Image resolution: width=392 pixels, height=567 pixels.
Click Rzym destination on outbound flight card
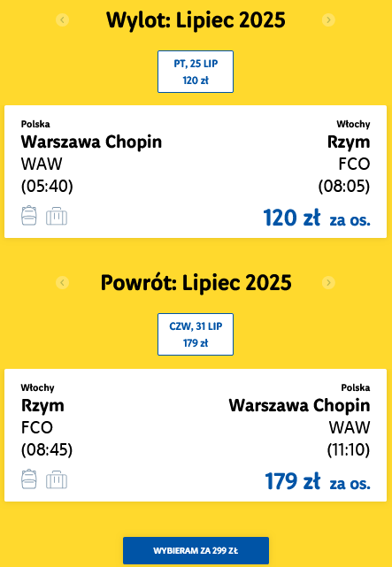[x=349, y=142]
